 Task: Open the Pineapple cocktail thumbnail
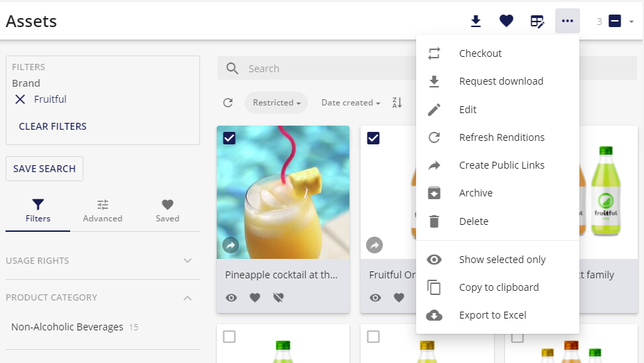283,192
